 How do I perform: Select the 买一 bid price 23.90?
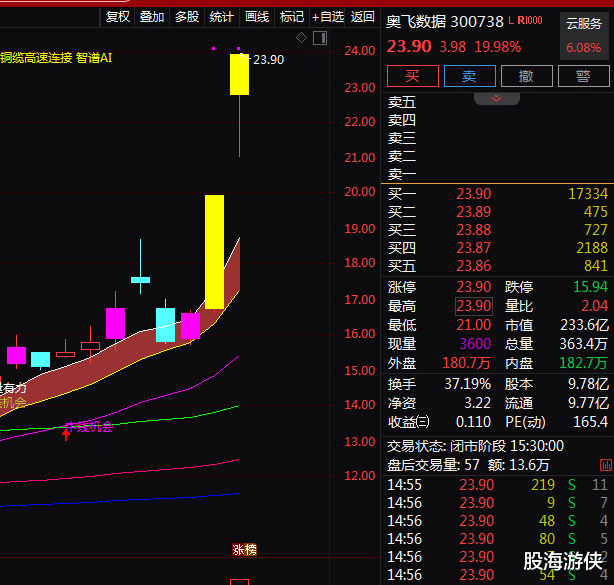(x=473, y=194)
